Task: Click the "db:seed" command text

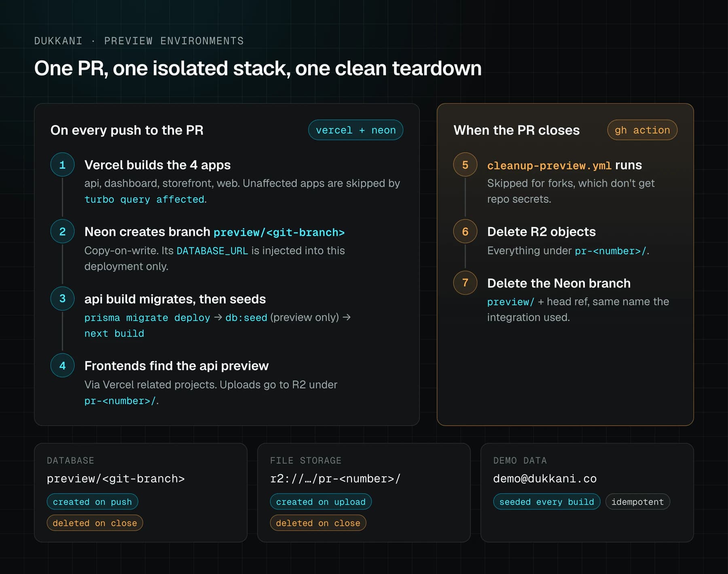Action: click(x=246, y=318)
